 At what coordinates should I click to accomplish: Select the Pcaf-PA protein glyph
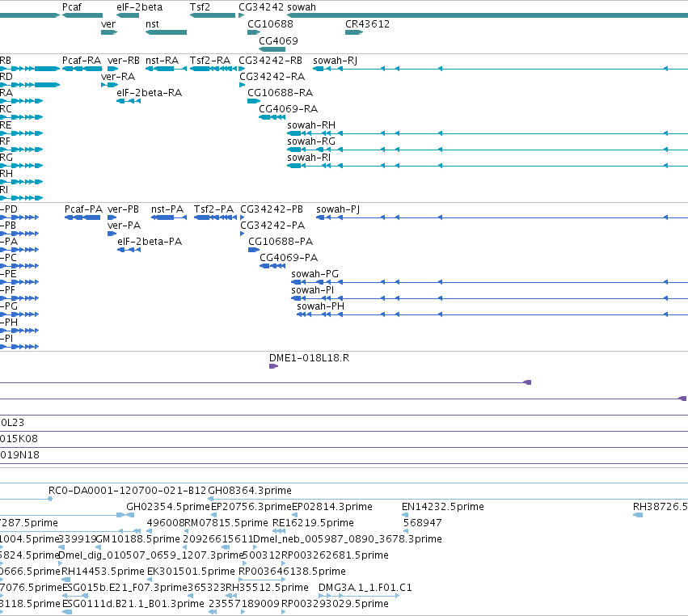[x=82, y=217]
